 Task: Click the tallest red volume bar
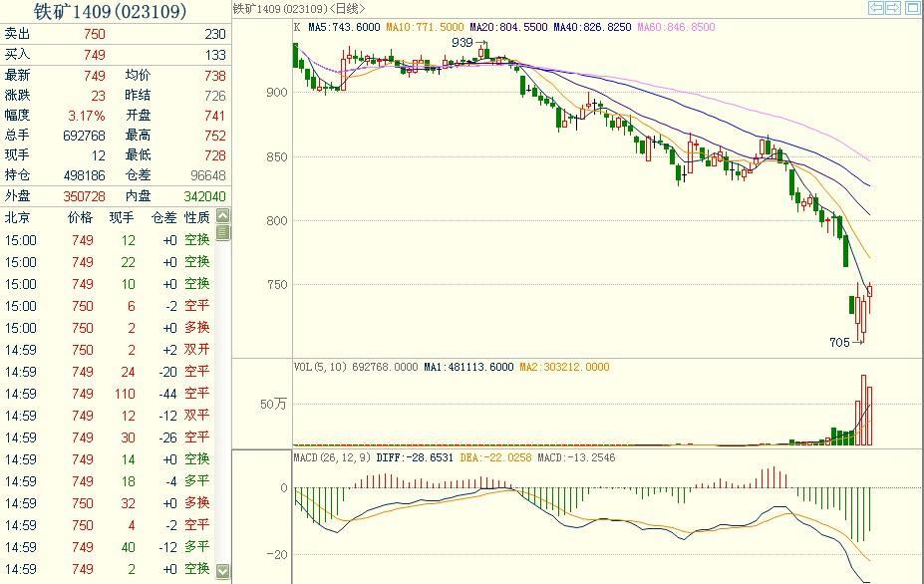pos(861,409)
